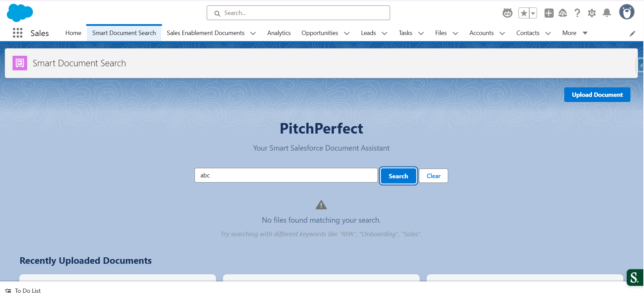Screen dimensions: 644x293
Task: Click 'No files found matching your search.'
Action: pyautogui.click(x=321, y=220)
